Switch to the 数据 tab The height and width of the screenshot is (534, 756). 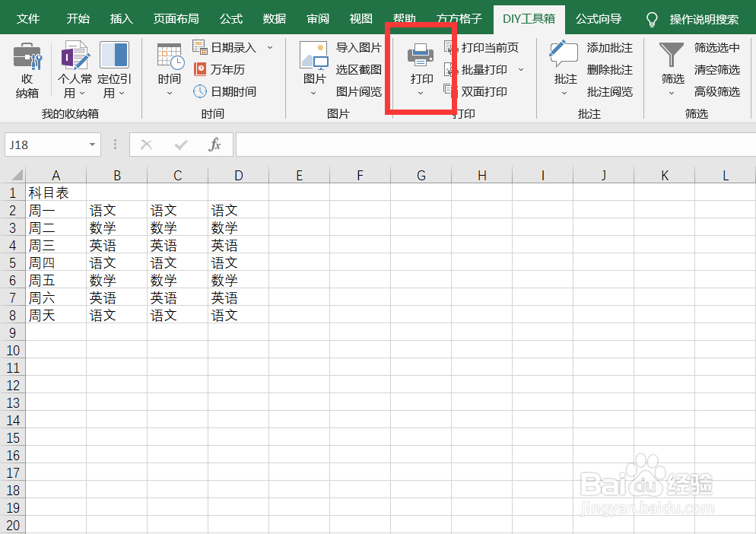[275, 19]
